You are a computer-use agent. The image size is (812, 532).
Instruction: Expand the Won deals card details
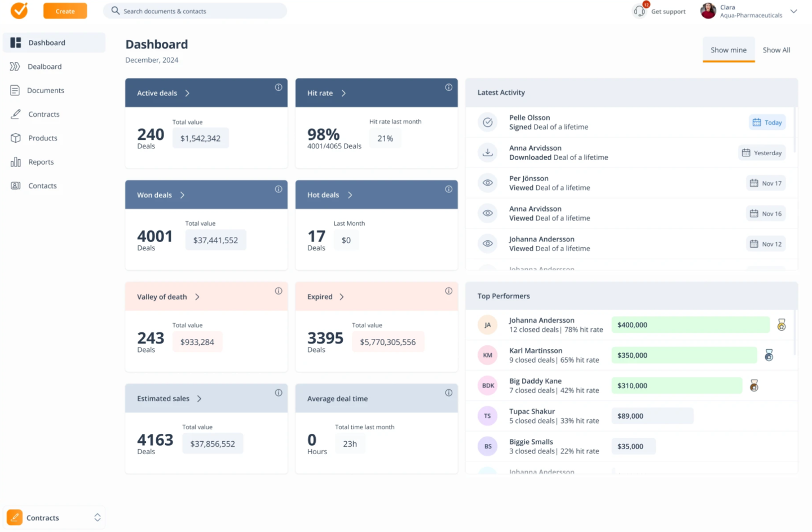tap(182, 195)
